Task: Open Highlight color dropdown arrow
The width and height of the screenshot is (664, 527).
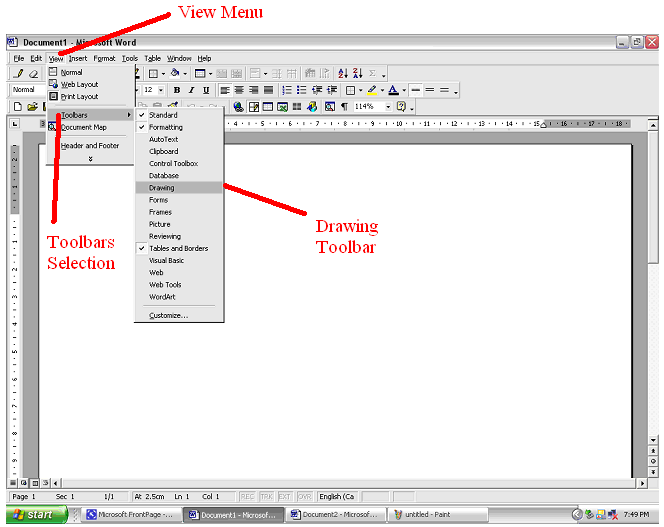Action: click(x=382, y=90)
